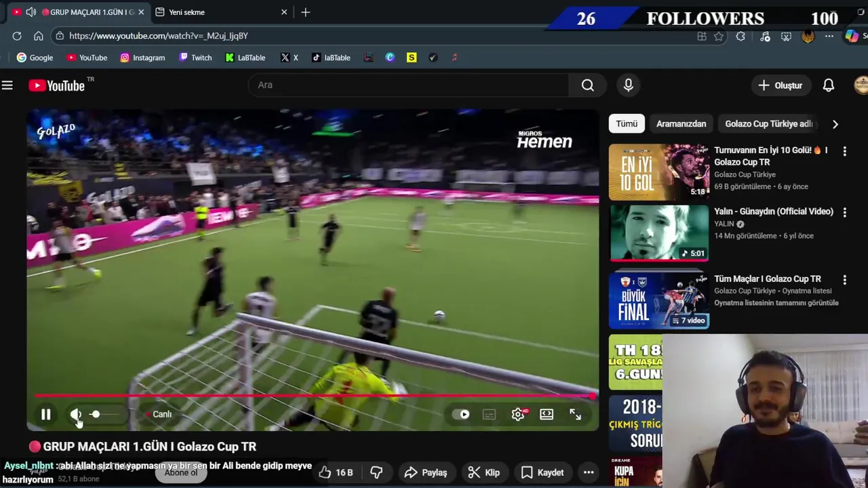868x488 pixels.
Task: Open the YouTube hamburger guide menu
Action: coord(7,85)
